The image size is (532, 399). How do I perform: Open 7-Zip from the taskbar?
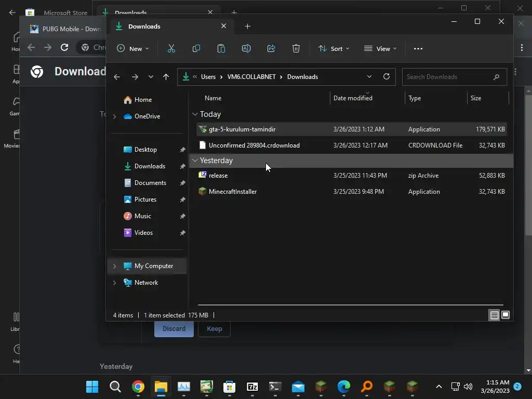click(x=252, y=387)
